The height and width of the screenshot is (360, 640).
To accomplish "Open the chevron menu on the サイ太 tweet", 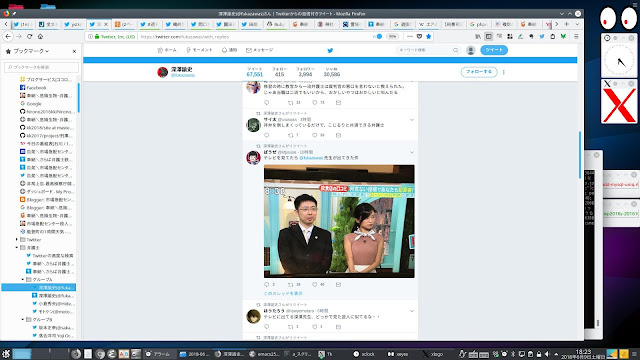I will (x=412, y=120).
